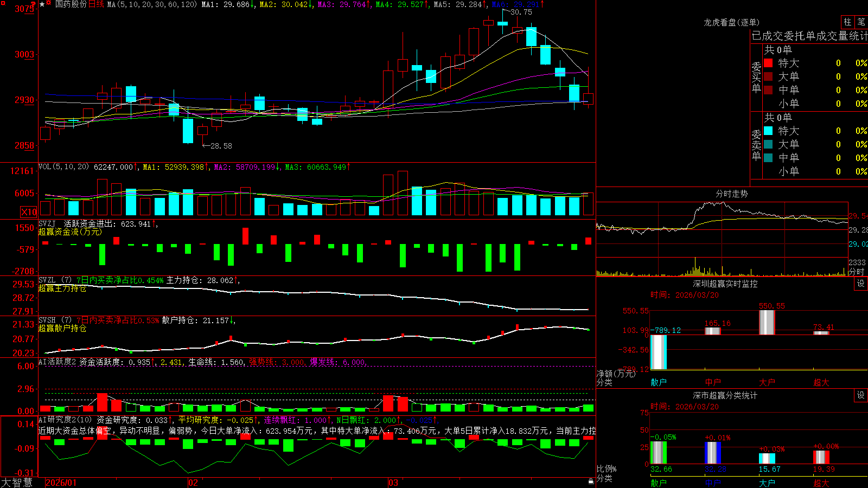Click the 小单 row label under 委卖单

point(789,171)
